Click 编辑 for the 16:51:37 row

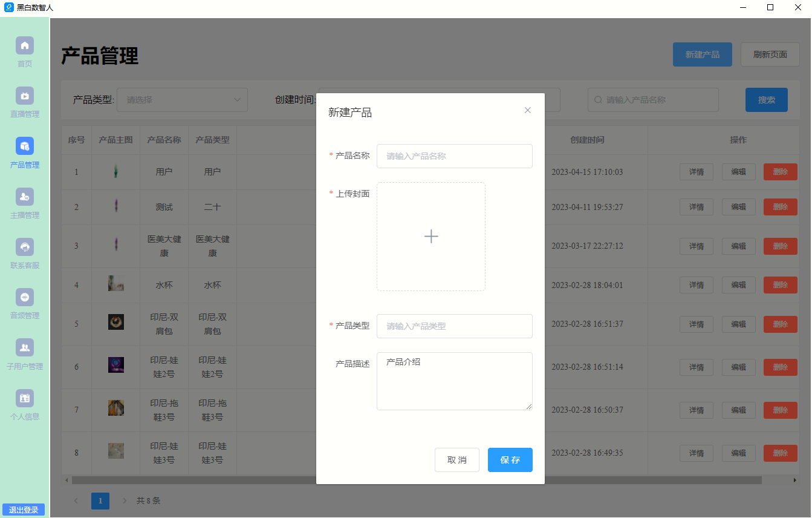point(739,324)
